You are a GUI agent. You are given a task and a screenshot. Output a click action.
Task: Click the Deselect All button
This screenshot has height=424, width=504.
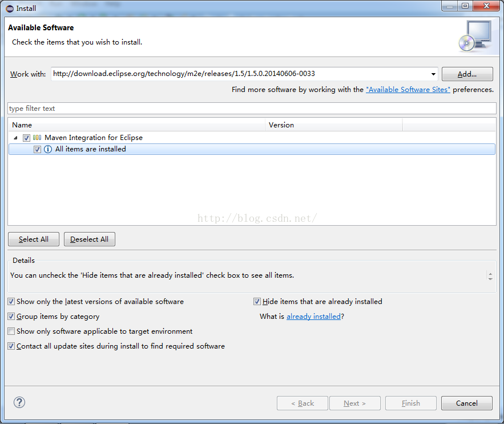[x=90, y=239]
